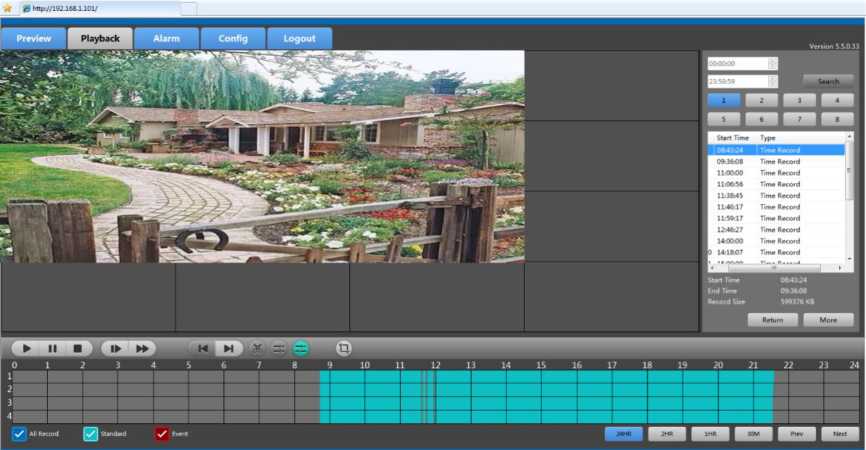The image size is (866, 450).
Task: Pause the playback
Action: tap(52, 349)
